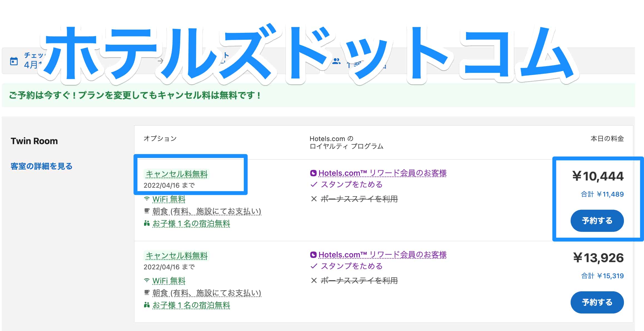Image resolution: width=644 pixels, height=331 pixels.
Task: Open お子様 1 名の宿泊無料 link, ¥10,444 row
Action: click(191, 224)
